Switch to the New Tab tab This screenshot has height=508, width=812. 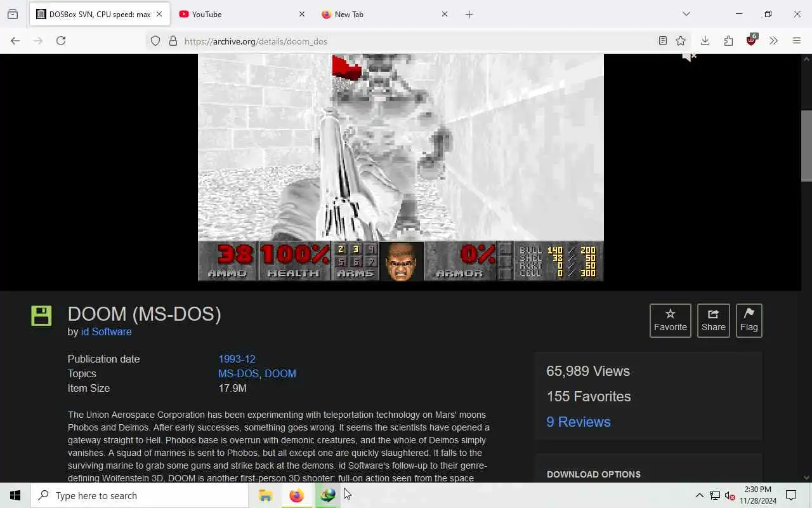click(x=384, y=14)
